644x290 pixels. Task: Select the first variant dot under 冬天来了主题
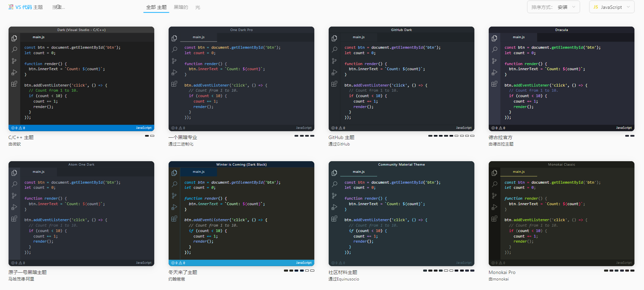(286, 271)
